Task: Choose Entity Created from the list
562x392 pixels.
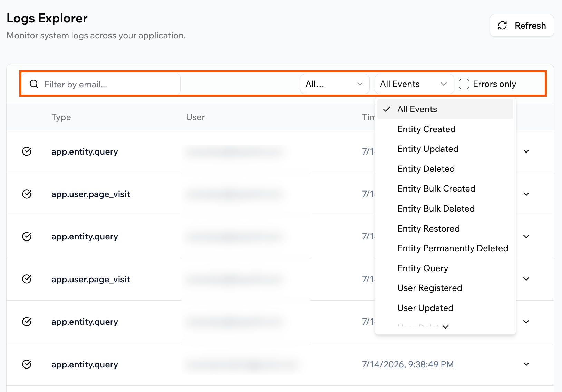Action: (x=445, y=129)
